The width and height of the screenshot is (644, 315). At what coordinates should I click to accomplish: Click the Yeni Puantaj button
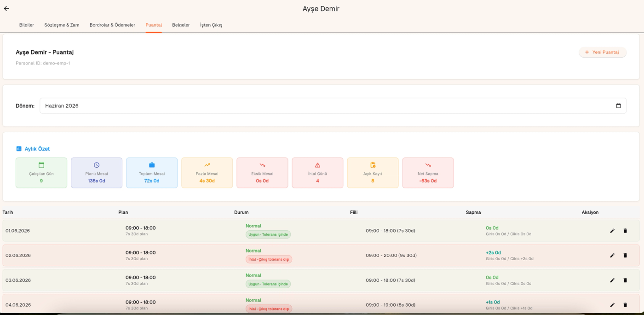click(x=602, y=52)
